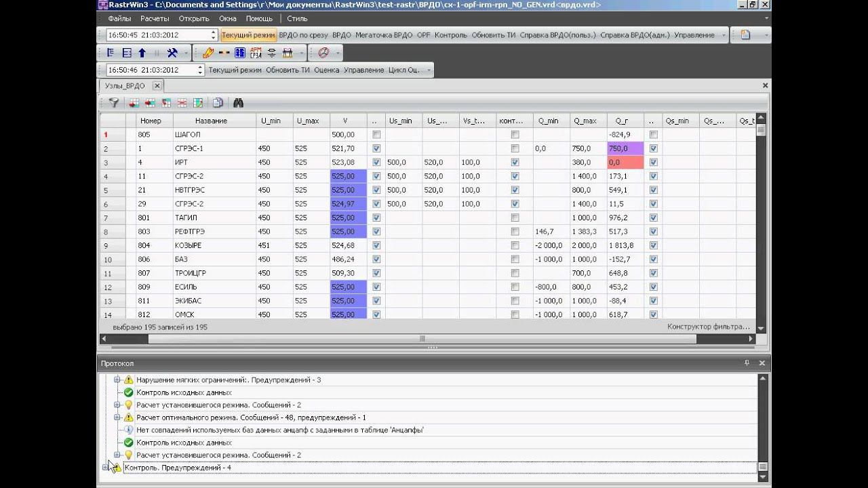Click the round clock-like toolbar icon
This screenshot has height=488, width=868.
(323, 52)
